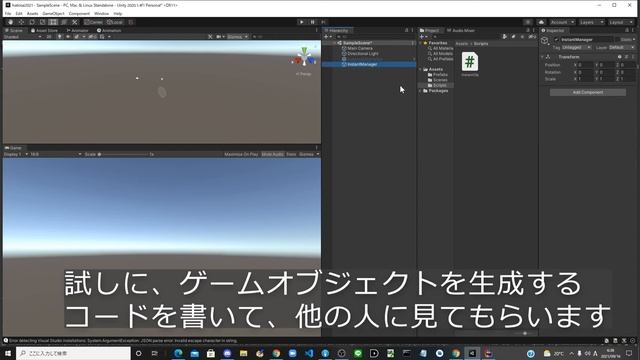The width and height of the screenshot is (640, 360).
Task: Collapse the Transform component foldout
Action: (x=542, y=57)
